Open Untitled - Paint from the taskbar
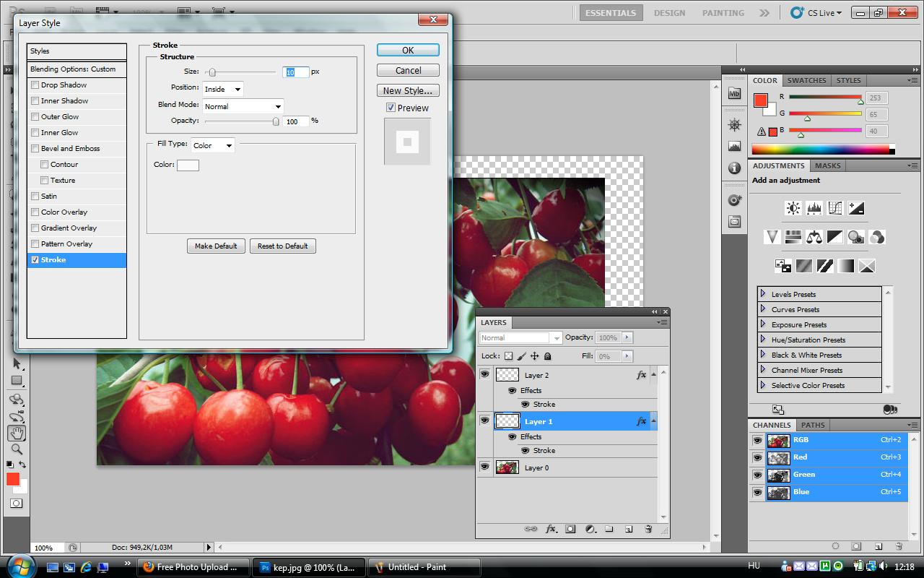This screenshot has width=924, height=578. (x=424, y=567)
